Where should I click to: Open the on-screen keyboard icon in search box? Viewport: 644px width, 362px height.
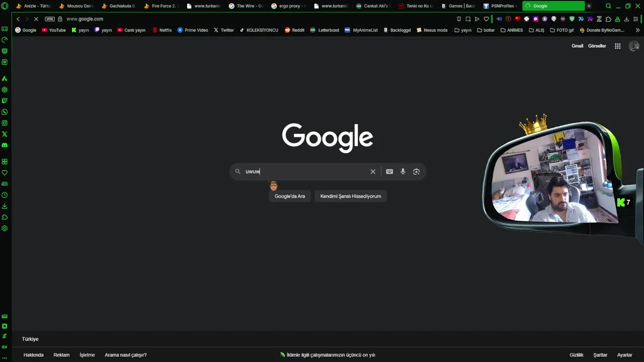click(x=389, y=171)
